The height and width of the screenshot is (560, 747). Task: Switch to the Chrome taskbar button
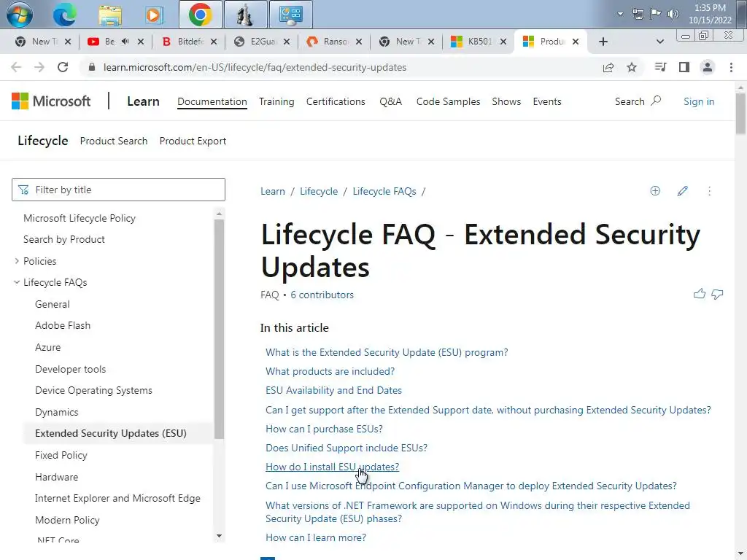pos(200,15)
